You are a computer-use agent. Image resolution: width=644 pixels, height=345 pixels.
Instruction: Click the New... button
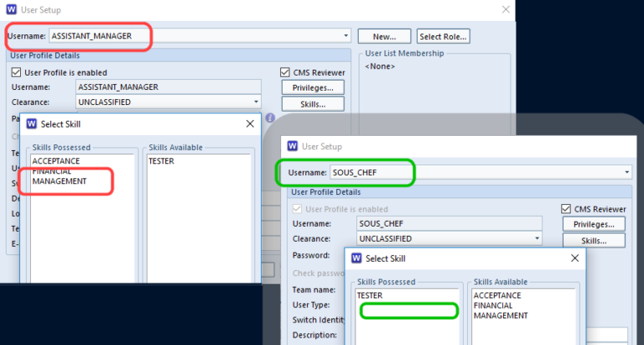[384, 36]
